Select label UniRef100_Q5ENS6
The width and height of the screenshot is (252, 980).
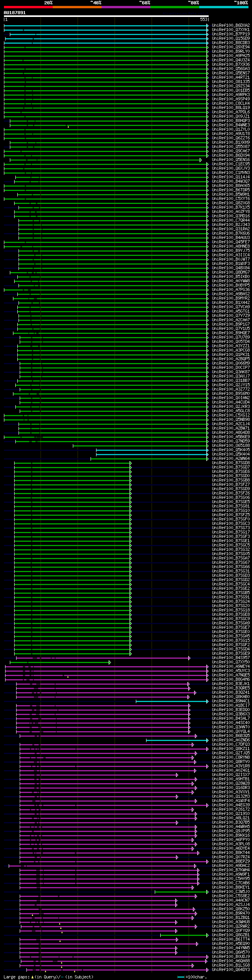tap(231, 159)
